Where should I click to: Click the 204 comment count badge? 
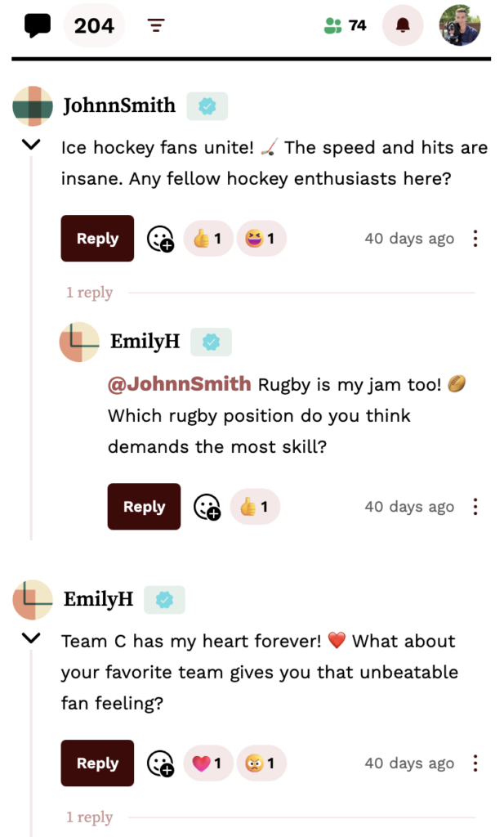(94, 25)
